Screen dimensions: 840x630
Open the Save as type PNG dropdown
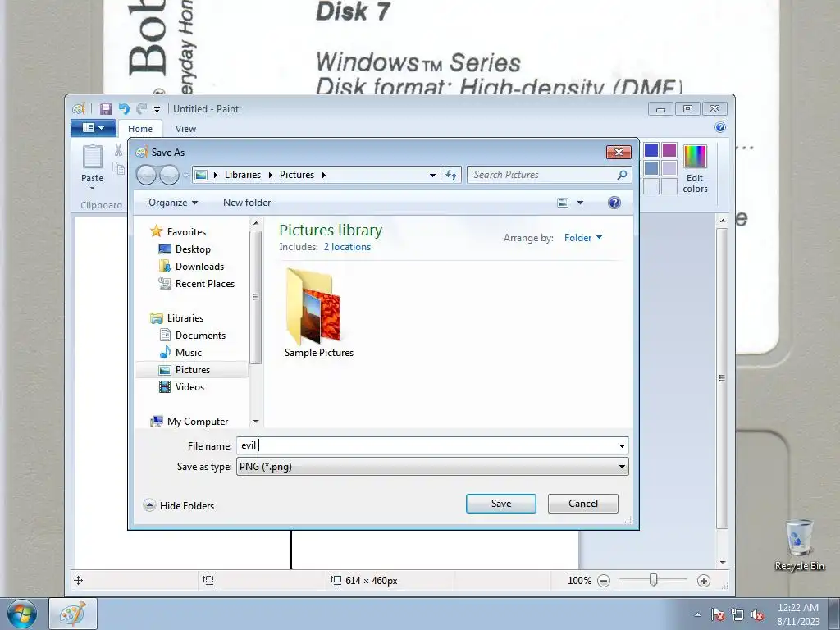pyautogui.click(x=432, y=467)
